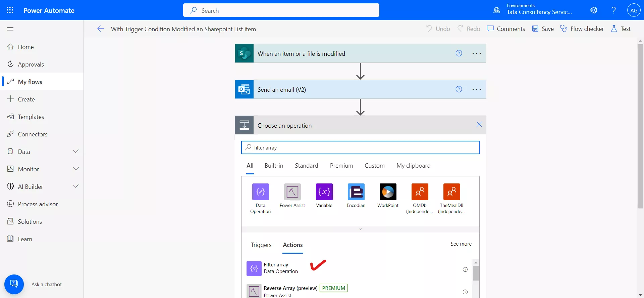Open the app launcher waffle icon
Viewport: 644px width, 298px height.
tap(10, 10)
